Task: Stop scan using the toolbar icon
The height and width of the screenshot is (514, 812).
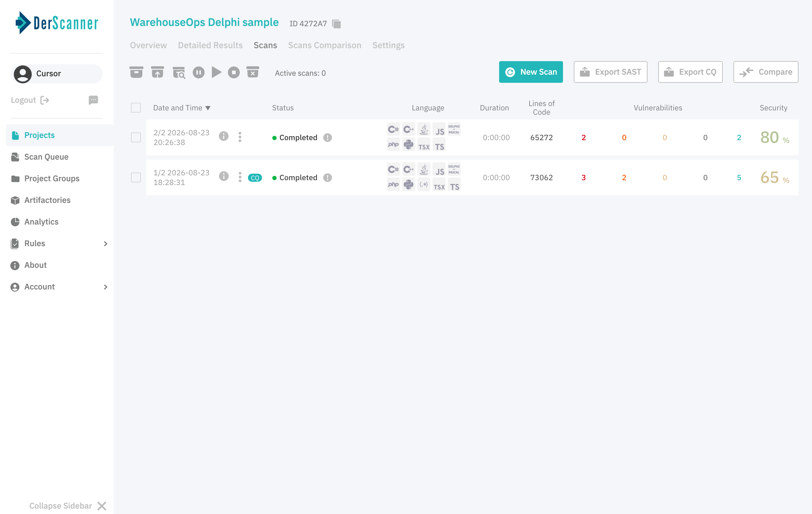Action: pyautogui.click(x=234, y=73)
